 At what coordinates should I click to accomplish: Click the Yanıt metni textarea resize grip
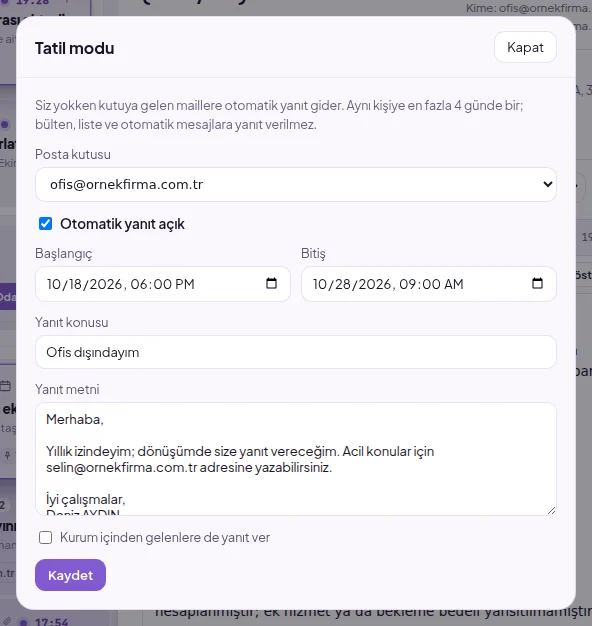tap(551, 510)
